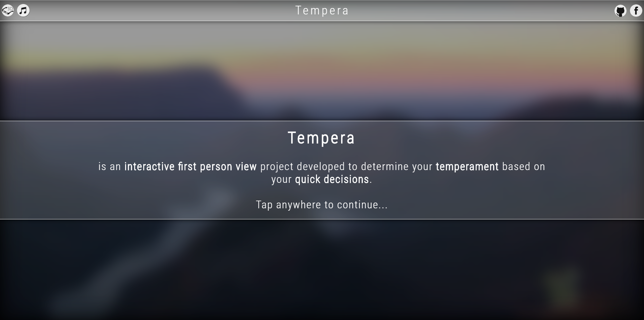The image size is (644, 320).
Task: Click the word 'your' before 'quick decisions'
Action: click(282, 180)
